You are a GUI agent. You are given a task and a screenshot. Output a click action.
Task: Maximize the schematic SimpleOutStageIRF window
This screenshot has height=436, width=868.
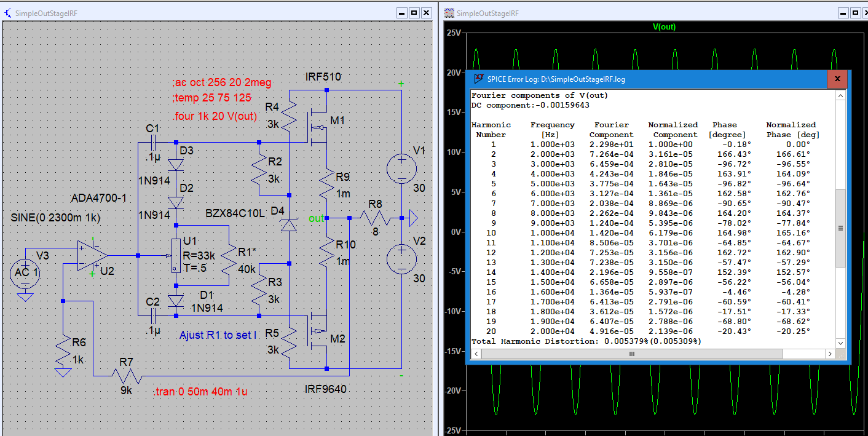pyautogui.click(x=414, y=13)
